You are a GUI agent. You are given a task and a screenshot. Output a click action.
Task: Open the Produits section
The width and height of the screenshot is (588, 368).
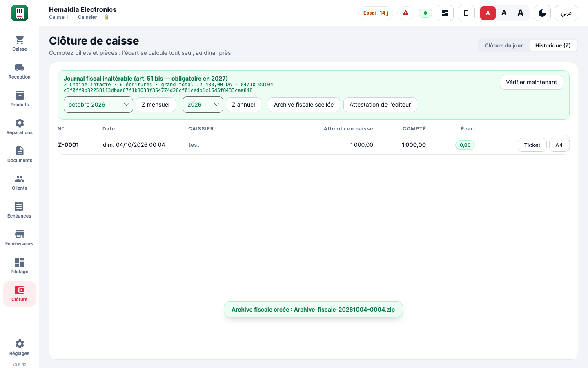20,99
